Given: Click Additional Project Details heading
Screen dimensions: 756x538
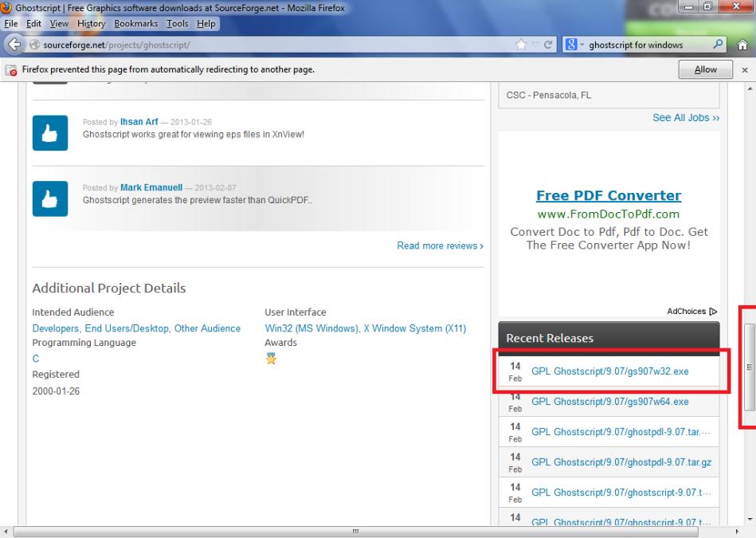Looking at the screenshot, I should pos(109,288).
